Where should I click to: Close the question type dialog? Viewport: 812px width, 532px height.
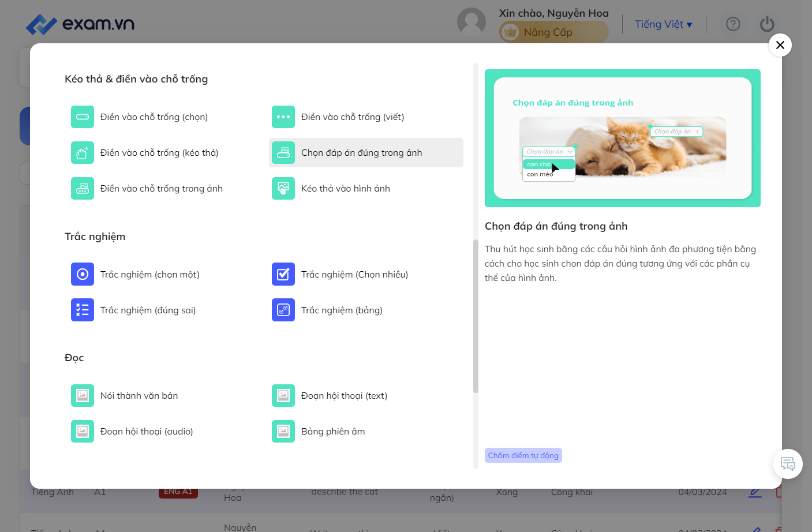(780, 45)
